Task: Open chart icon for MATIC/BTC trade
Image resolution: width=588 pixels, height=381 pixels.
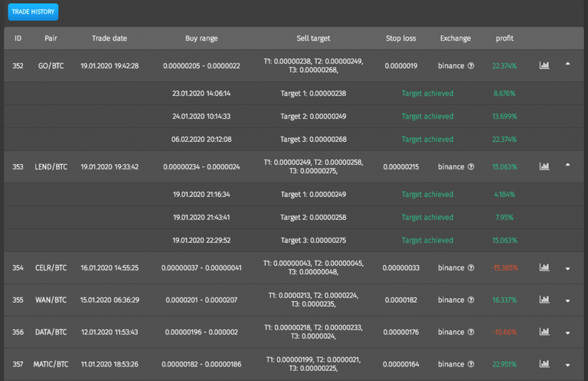Action: 544,364
